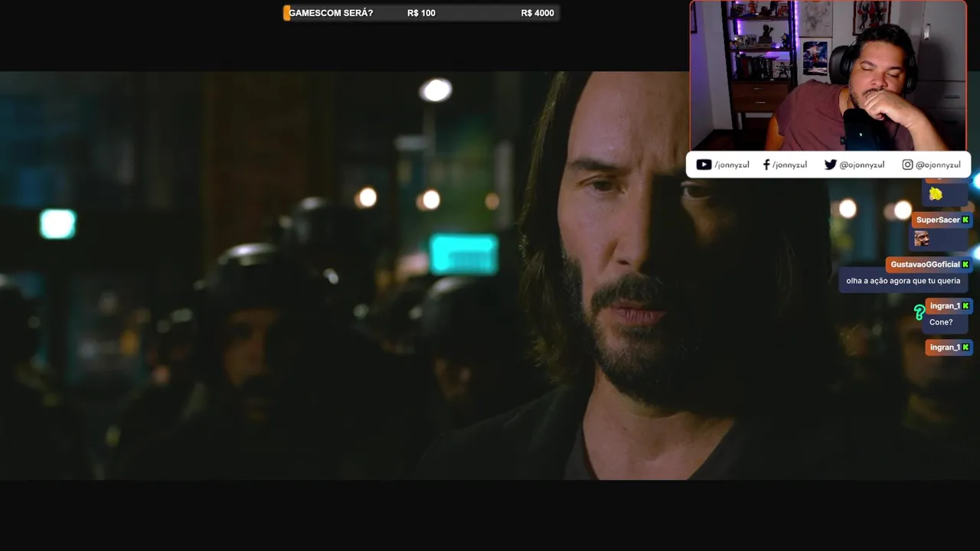Click the "Cone?" chat message
Viewport: 980px width, 551px height.
[x=941, y=322]
